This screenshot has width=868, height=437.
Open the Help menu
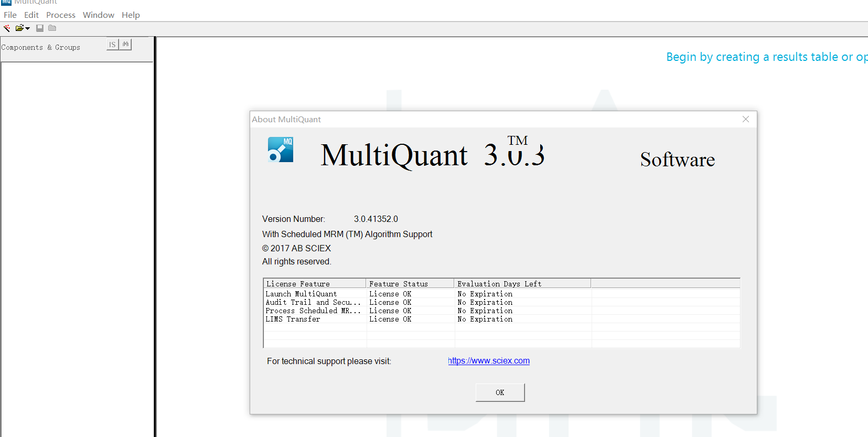(x=131, y=15)
